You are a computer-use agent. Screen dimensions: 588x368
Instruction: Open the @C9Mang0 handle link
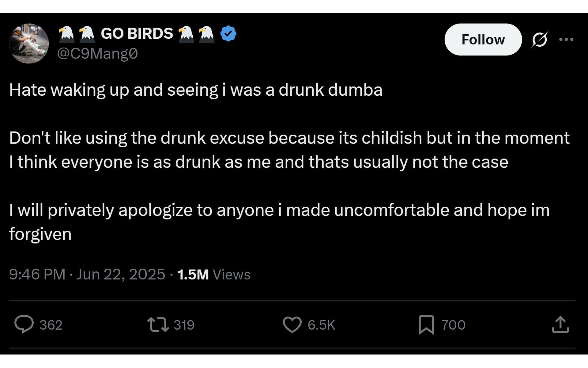97,54
